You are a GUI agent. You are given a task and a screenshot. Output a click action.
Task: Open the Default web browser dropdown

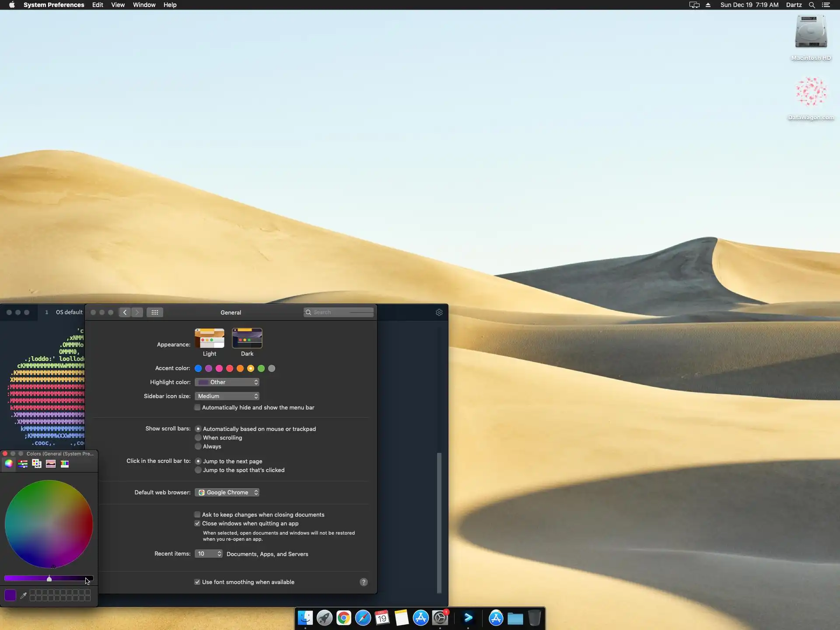[x=227, y=493]
